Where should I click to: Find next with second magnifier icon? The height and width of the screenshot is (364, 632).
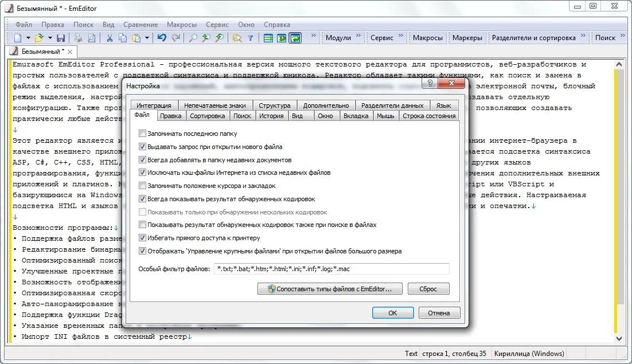[206, 38]
